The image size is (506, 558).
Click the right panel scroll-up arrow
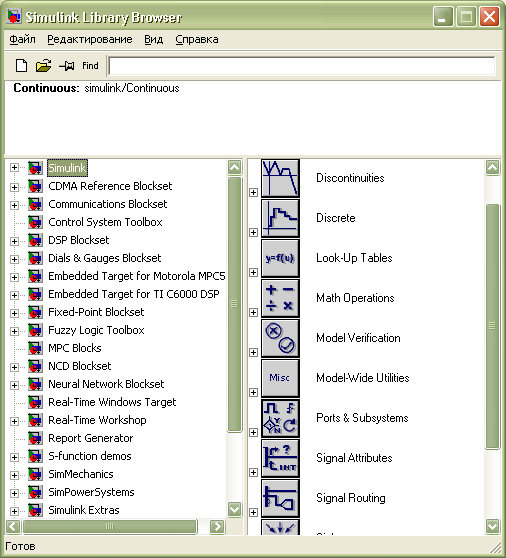point(492,167)
